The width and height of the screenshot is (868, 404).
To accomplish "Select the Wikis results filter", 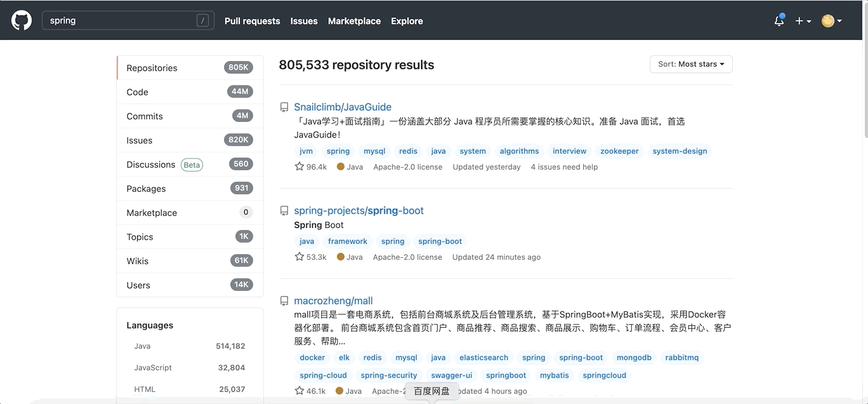I will coord(190,261).
